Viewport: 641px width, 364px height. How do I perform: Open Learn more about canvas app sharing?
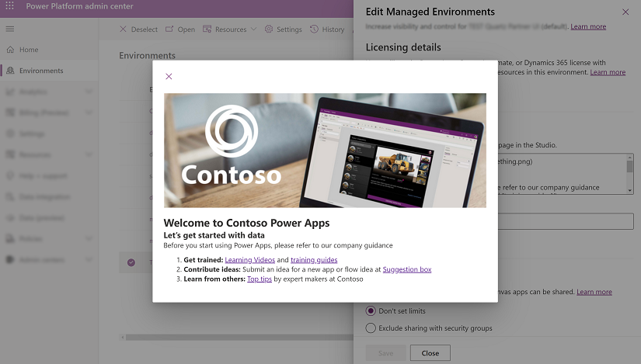click(594, 292)
